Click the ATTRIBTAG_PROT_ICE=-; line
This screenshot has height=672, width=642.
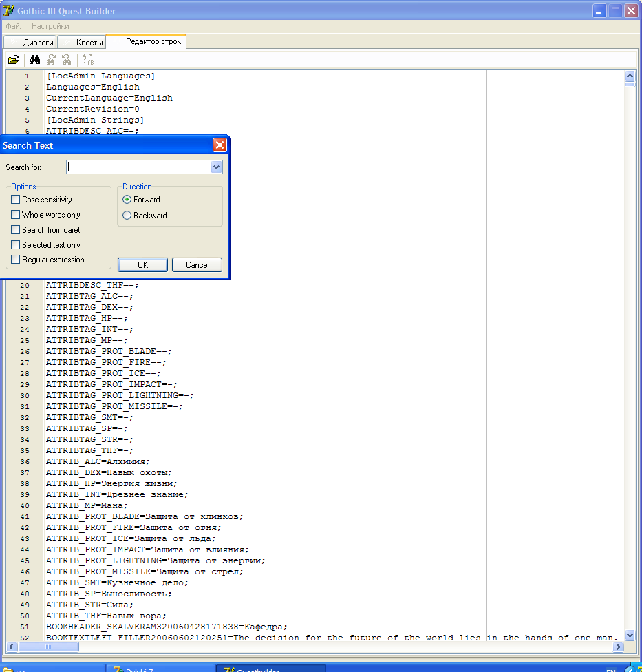click(103, 373)
